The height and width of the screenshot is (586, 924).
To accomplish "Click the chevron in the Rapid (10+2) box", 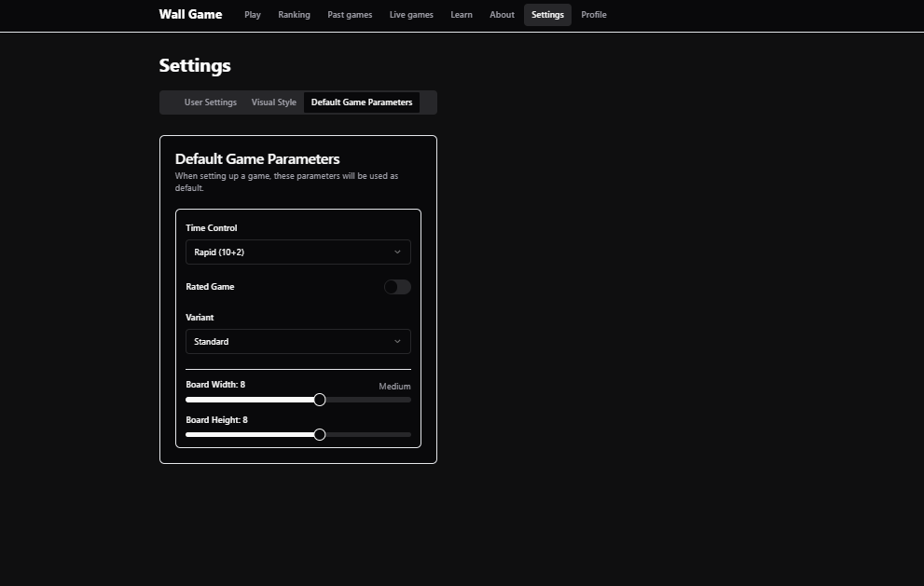I will [x=397, y=252].
